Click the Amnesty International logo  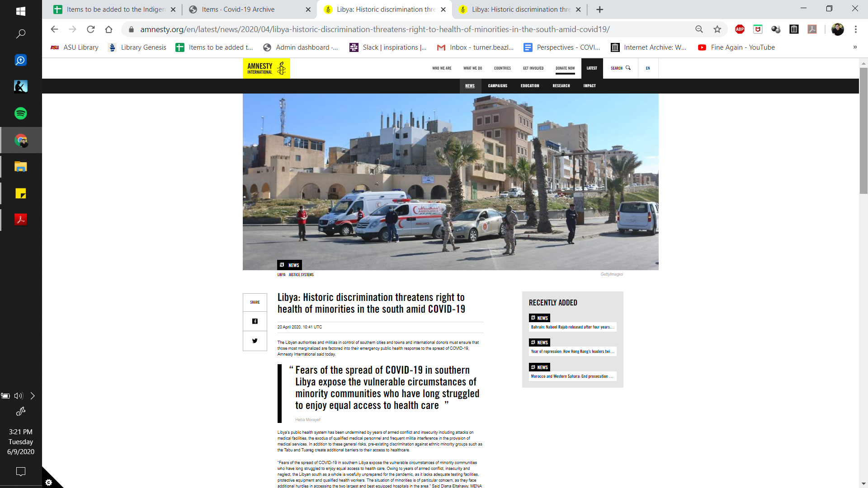point(266,68)
